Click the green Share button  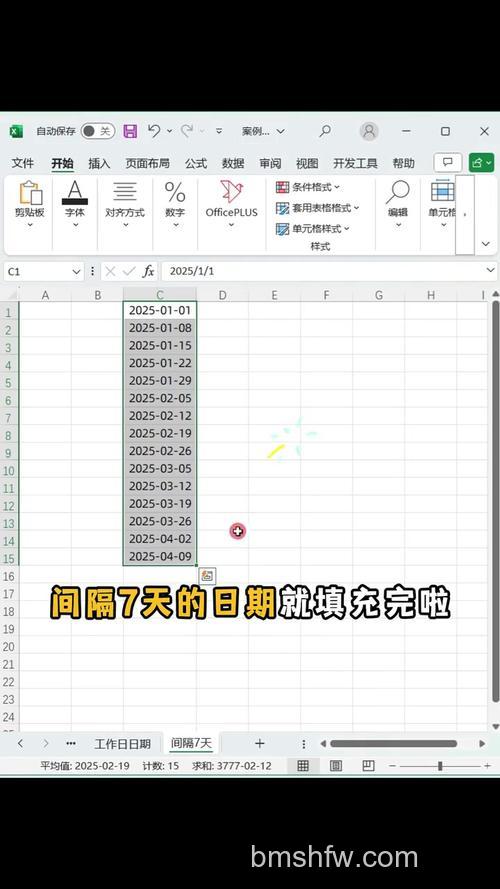pos(481,163)
